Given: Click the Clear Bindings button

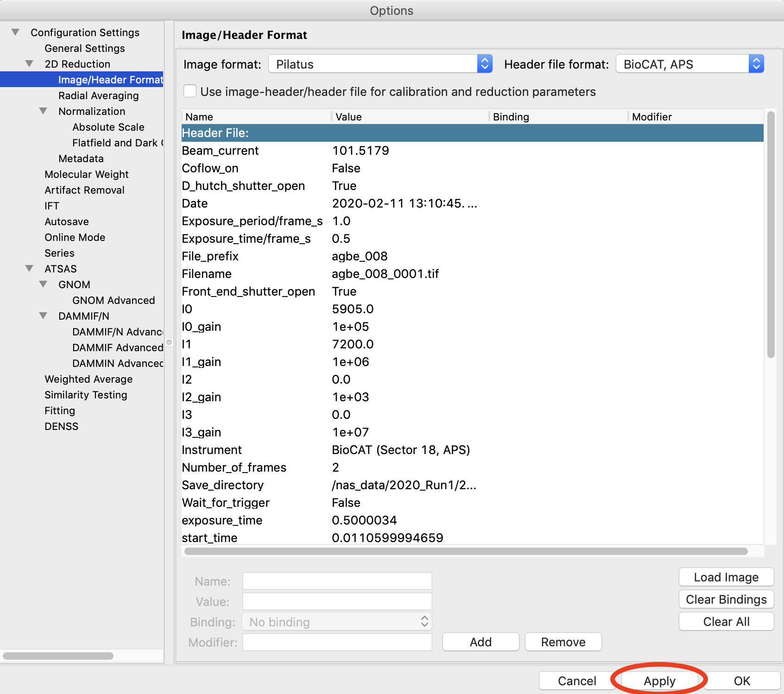Looking at the screenshot, I should point(726,599).
